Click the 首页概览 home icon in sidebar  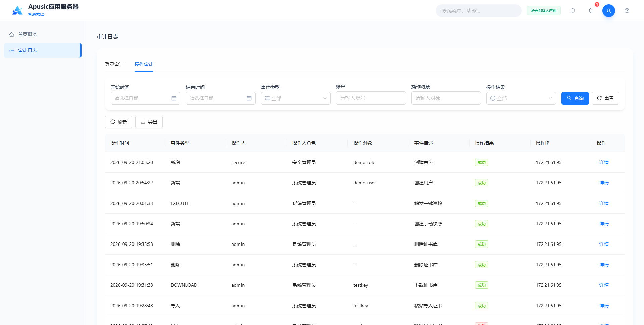pos(12,34)
